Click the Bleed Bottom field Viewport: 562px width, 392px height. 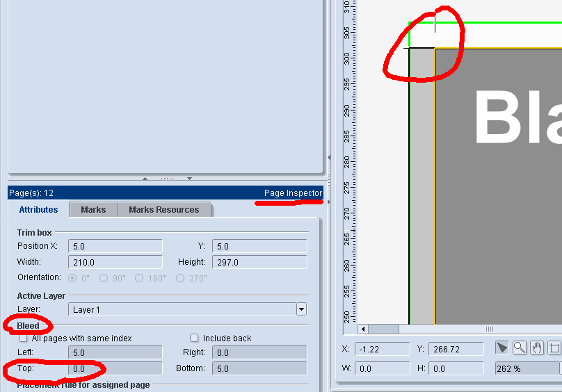[x=259, y=368]
